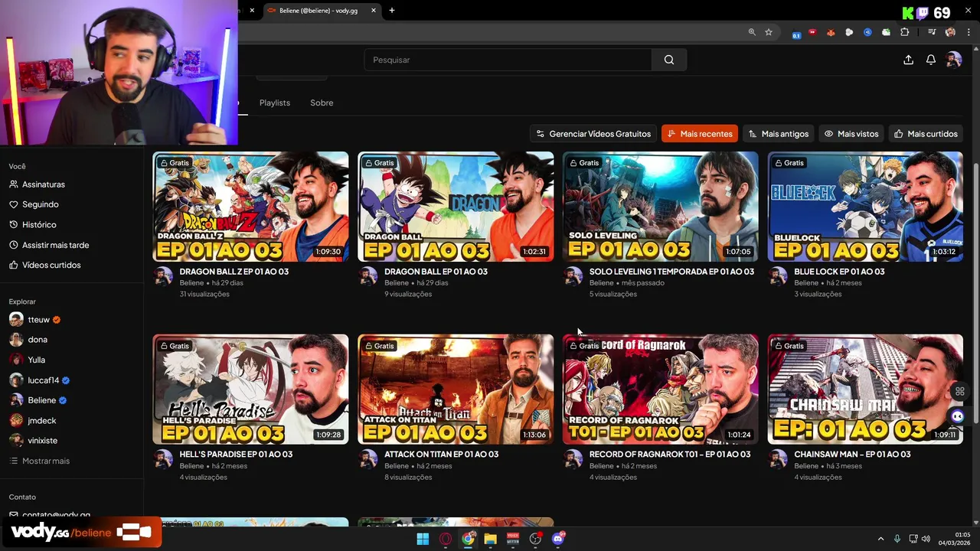Open the DRAGON BALL Z EP 01 AO 03 thumbnail
This screenshot has width=980, height=551.
tap(250, 207)
